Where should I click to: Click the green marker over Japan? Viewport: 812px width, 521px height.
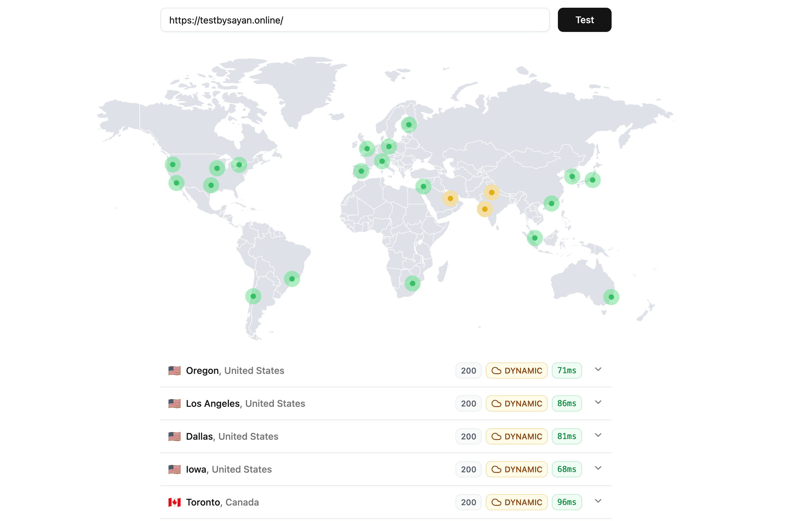click(x=592, y=180)
